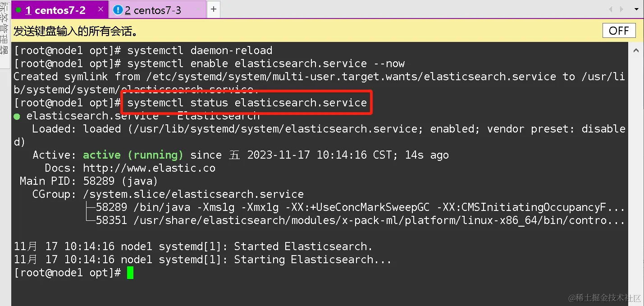Click the green connected dot on centos7-2
This screenshot has width=644, height=306.
18,9
